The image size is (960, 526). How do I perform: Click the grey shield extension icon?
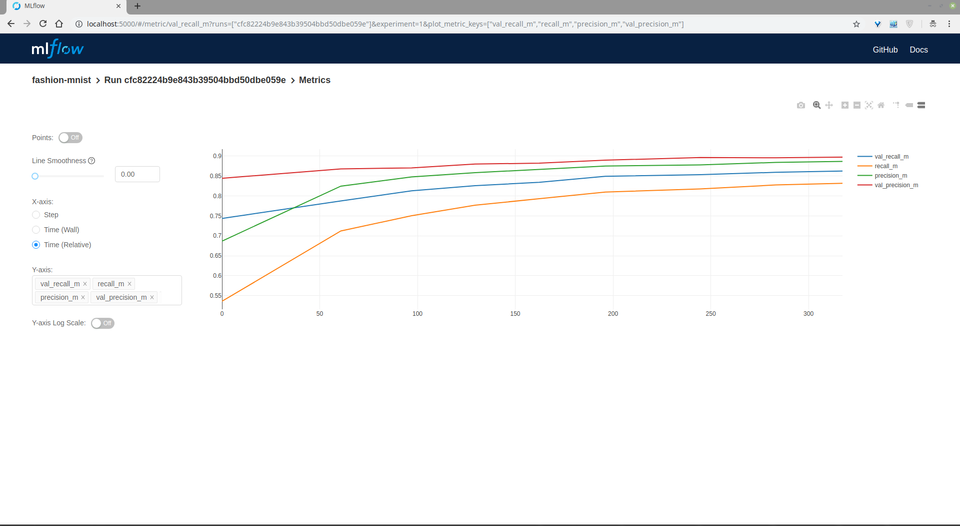[x=910, y=24]
